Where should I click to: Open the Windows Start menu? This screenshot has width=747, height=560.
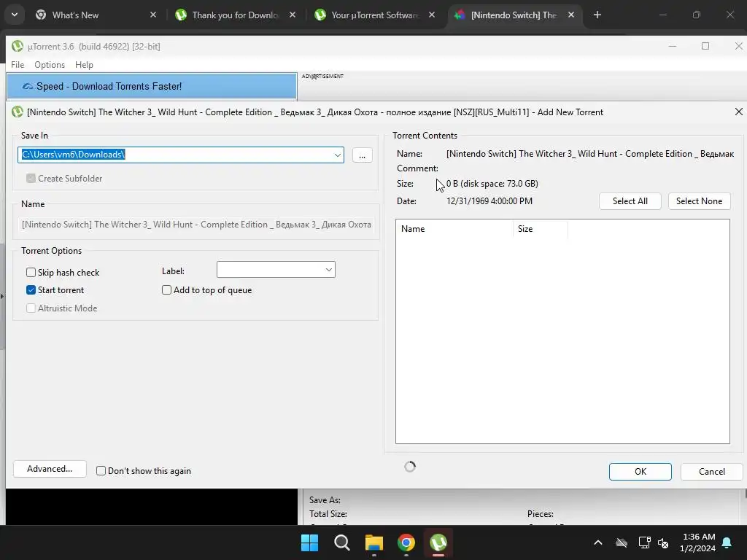[x=309, y=542]
